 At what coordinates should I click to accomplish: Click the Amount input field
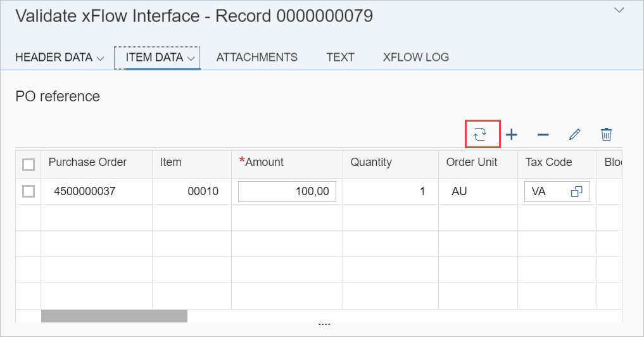tap(287, 192)
